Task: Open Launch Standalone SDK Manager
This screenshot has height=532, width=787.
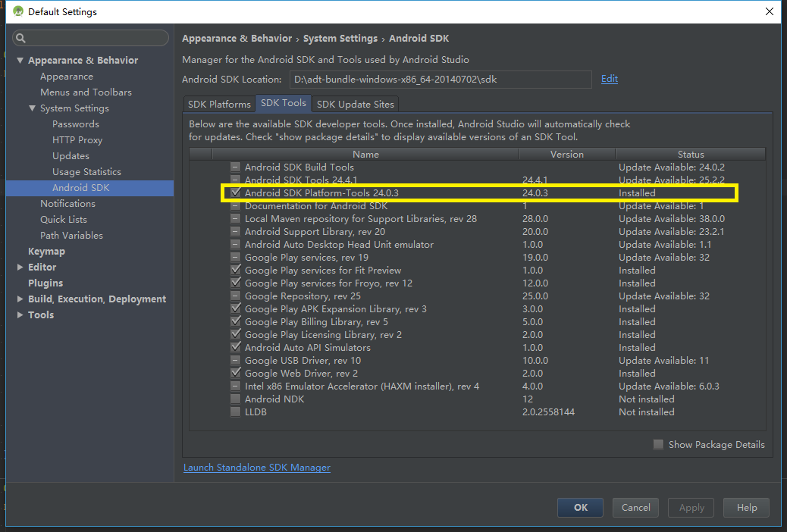Action: coord(256,468)
